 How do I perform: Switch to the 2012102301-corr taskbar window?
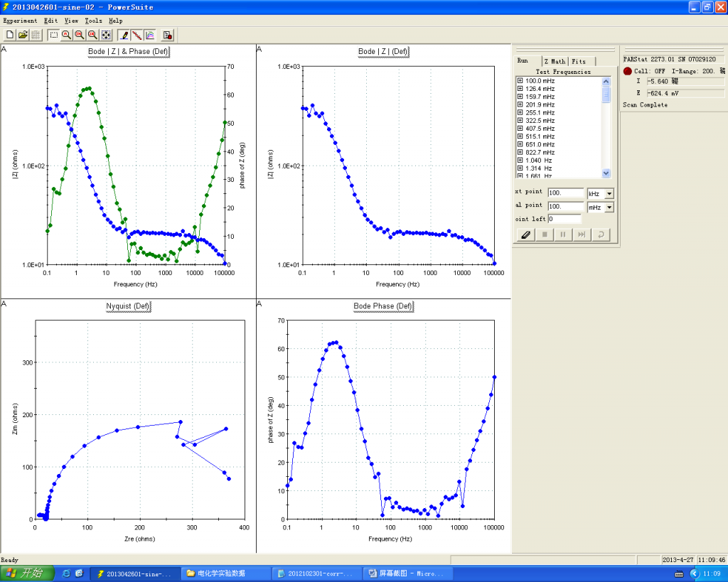(318, 573)
